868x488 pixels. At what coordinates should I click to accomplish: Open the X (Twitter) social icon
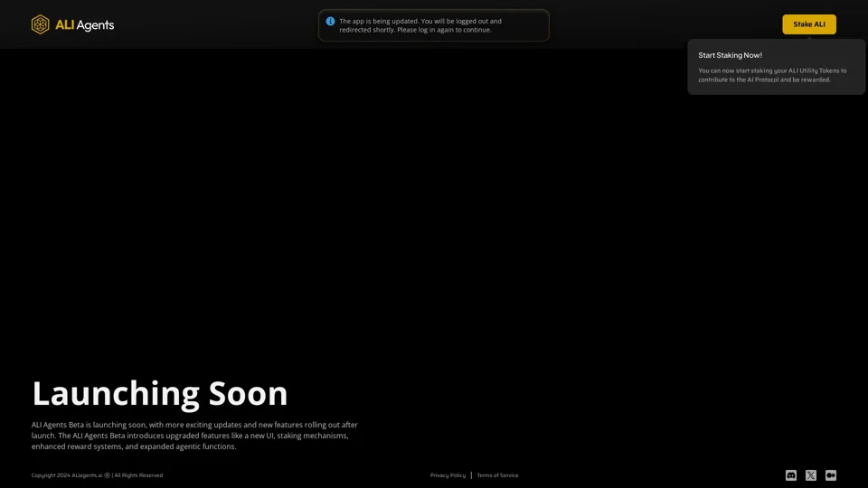(x=811, y=475)
